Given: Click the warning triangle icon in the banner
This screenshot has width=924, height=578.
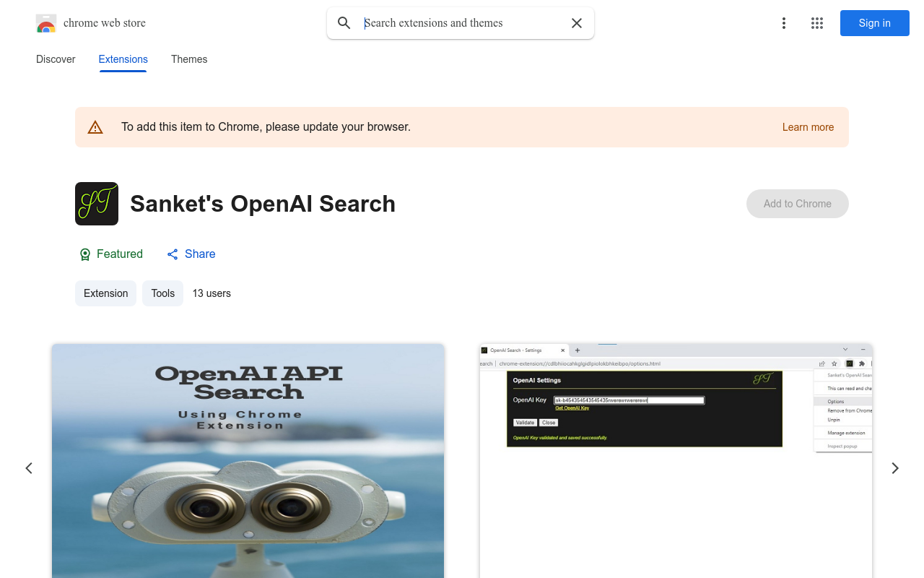Looking at the screenshot, I should 95,126.
